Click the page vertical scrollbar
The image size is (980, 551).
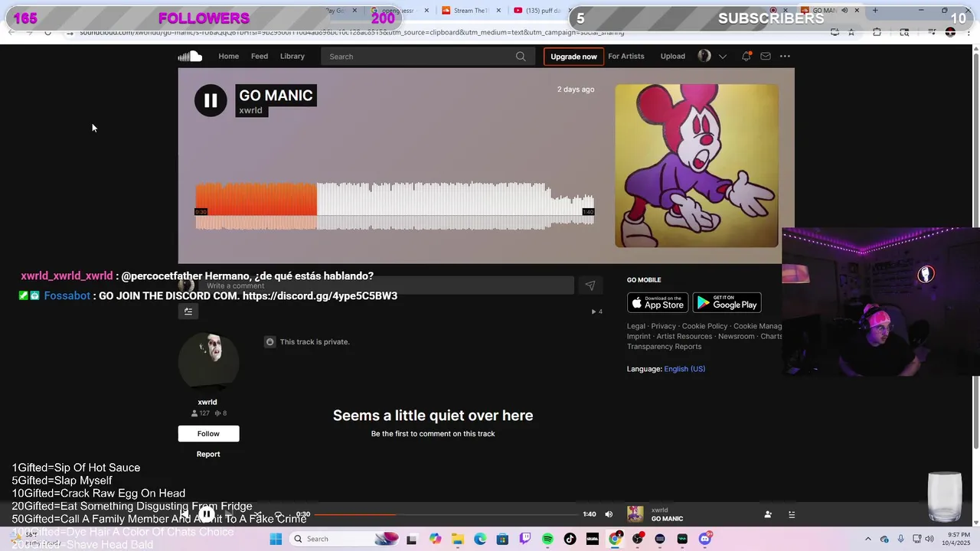pyautogui.click(x=975, y=253)
